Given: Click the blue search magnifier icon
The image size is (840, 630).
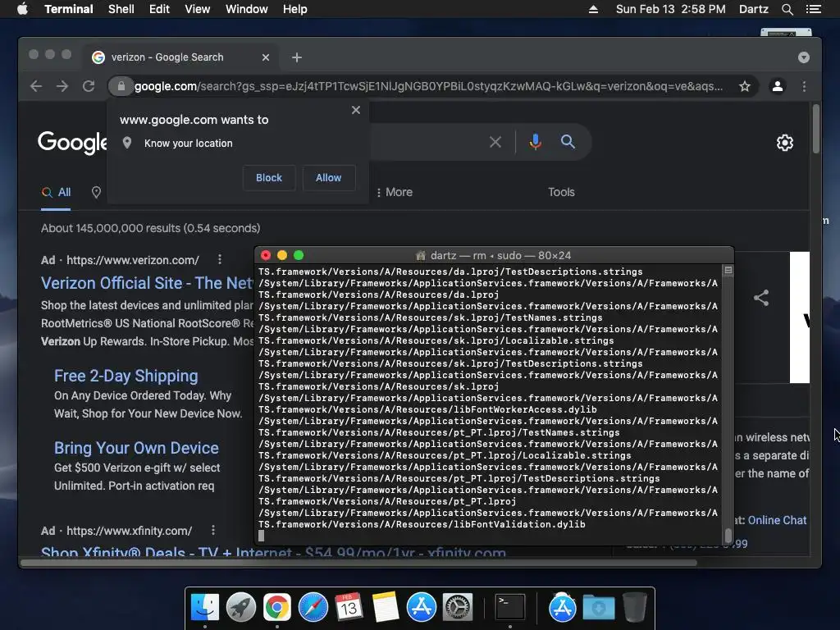Looking at the screenshot, I should (568, 141).
